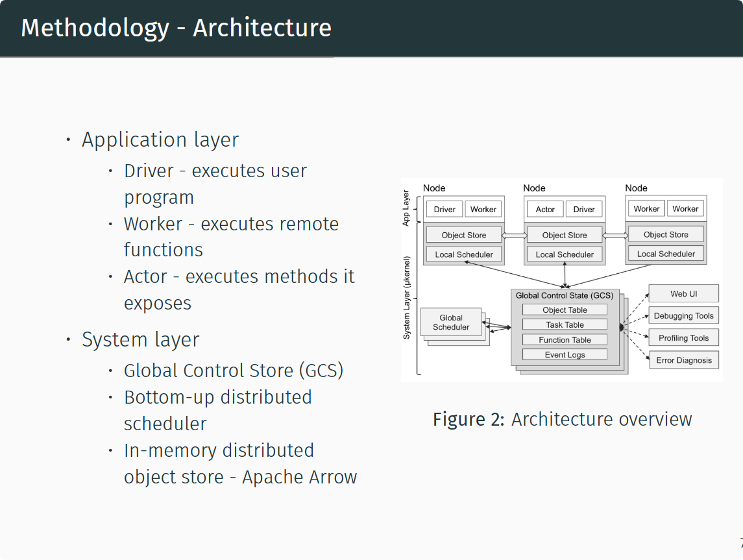This screenshot has width=743, height=560.
Task: Click the orange underline below the title
Action: coord(167,58)
